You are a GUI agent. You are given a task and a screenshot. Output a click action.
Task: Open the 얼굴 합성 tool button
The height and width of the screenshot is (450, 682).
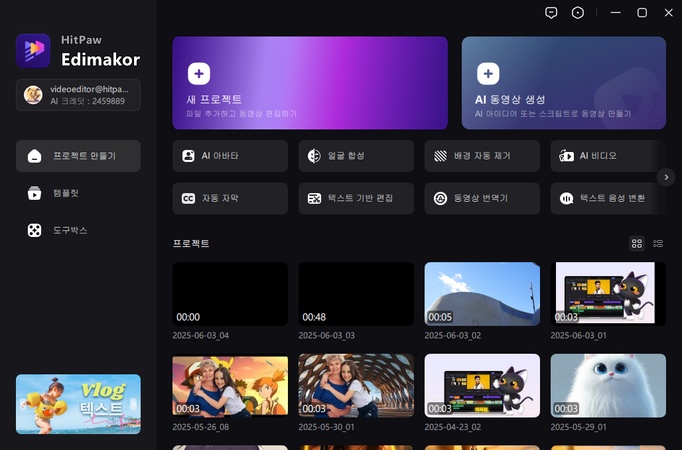tap(356, 156)
